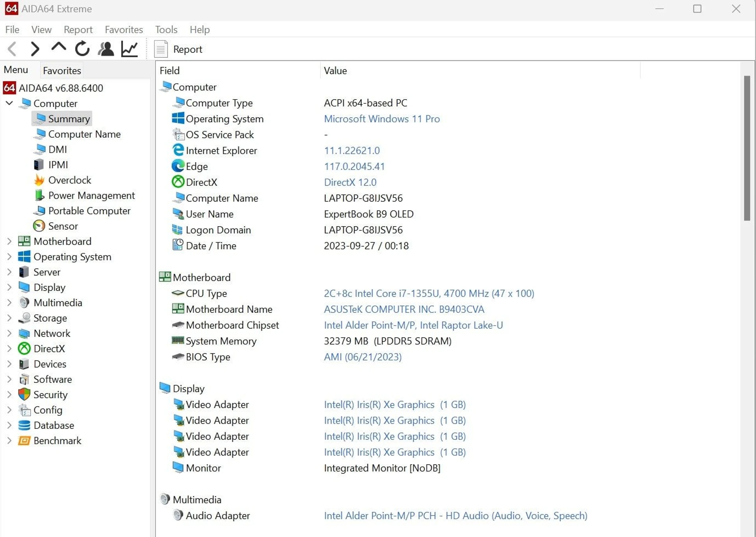Switch to the Menu tab
Viewport: 756px width, 537px height.
16,70
